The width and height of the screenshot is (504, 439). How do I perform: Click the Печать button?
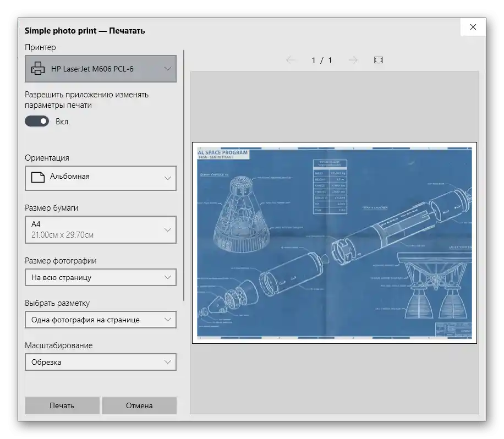tap(62, 405)
